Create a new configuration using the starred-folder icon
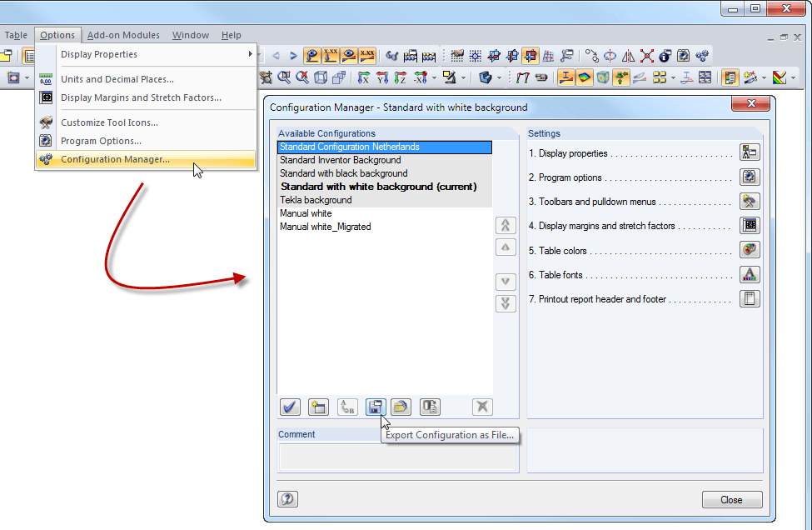 (x=317, y=407)
